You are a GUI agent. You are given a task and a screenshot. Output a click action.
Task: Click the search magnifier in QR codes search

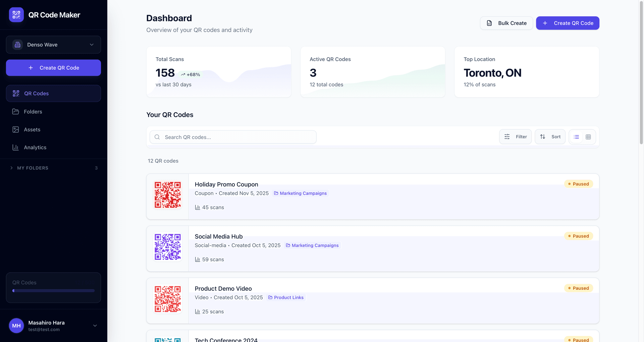tap(157, 137)
